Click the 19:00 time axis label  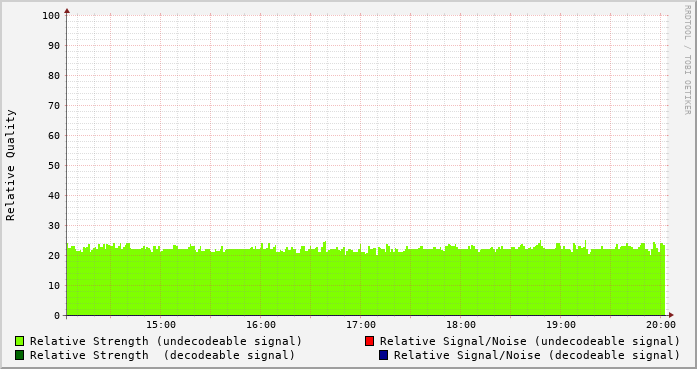(561, 325)
